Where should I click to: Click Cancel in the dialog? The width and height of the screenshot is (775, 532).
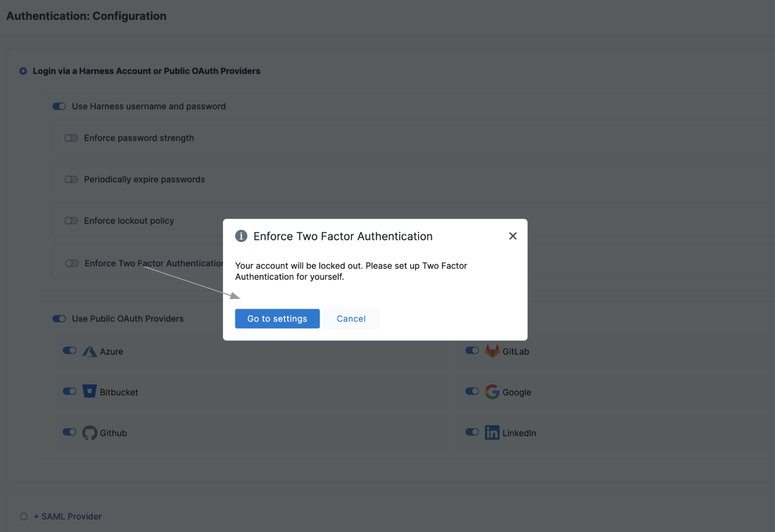coord(351,319)
